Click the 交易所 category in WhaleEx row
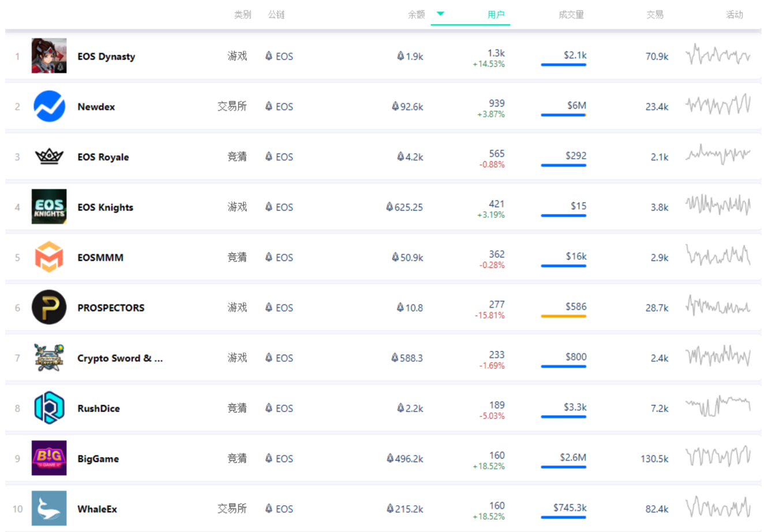This screenshot has width=764, height=532. 232,508
